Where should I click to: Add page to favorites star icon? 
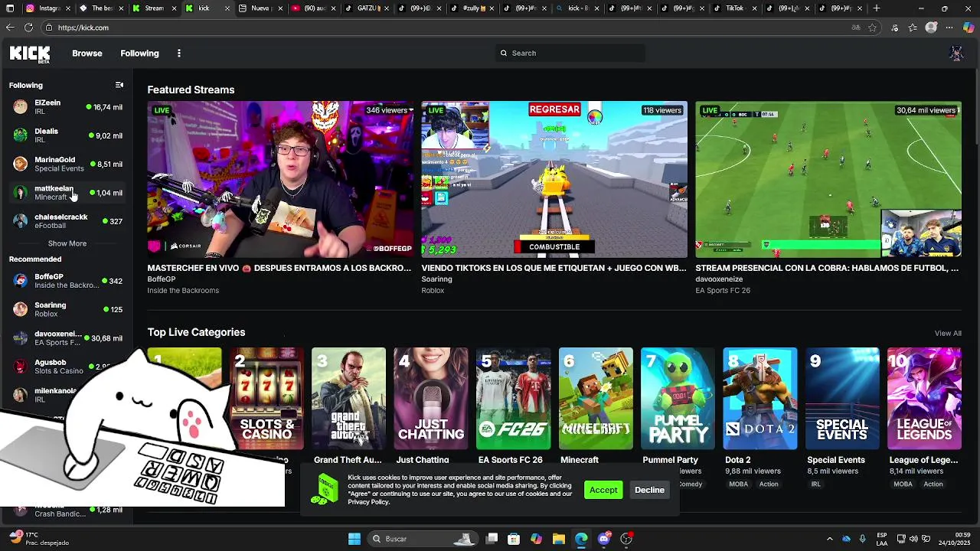[873, 28]
